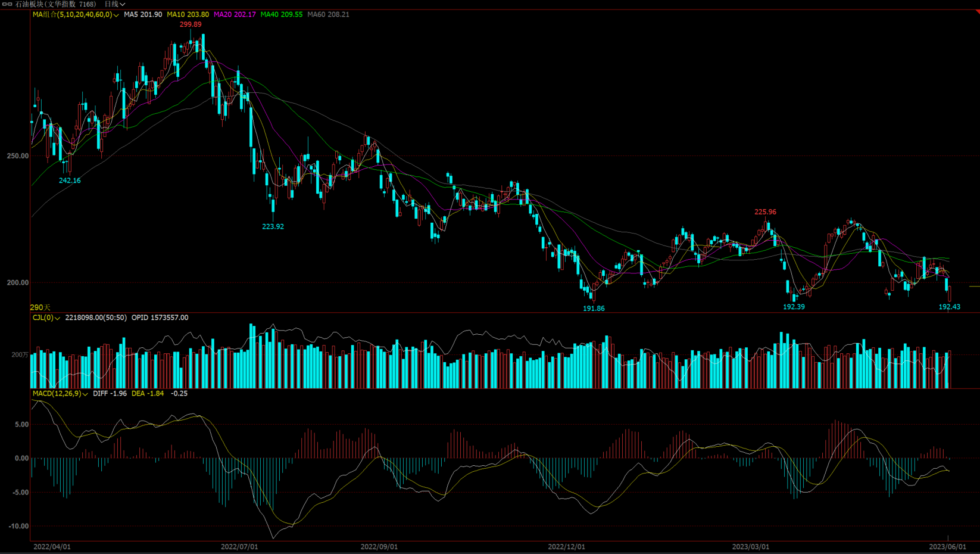The image size is (980, 554).
Task: Click the 2022/09/01 date on time axis
Action: (x=379, y=547)
